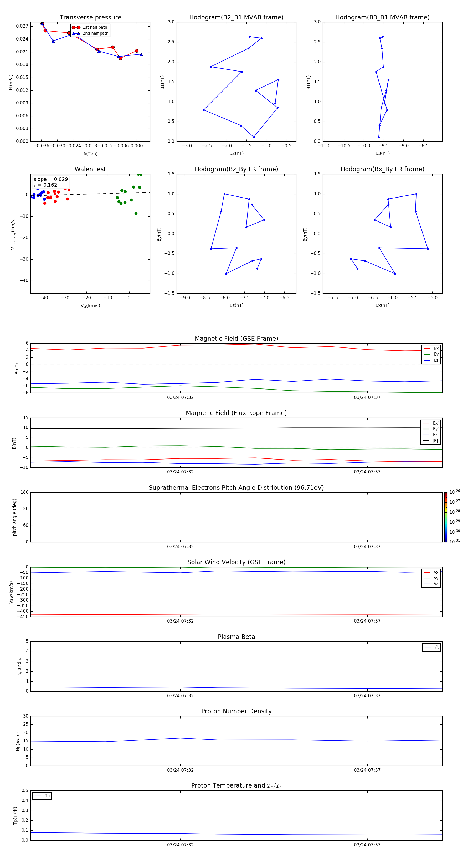
Task: Click the "pitch angle (deg)" y-axis label
Action: (14, 517)
